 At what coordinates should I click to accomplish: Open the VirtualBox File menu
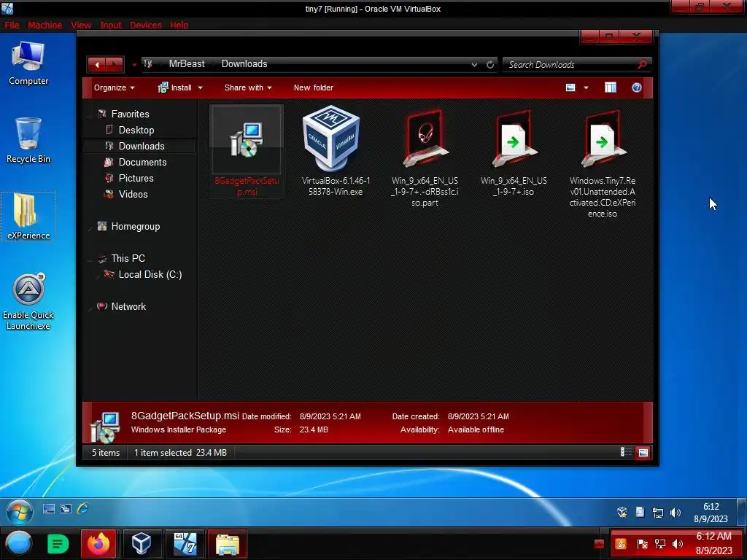[12, 26]
